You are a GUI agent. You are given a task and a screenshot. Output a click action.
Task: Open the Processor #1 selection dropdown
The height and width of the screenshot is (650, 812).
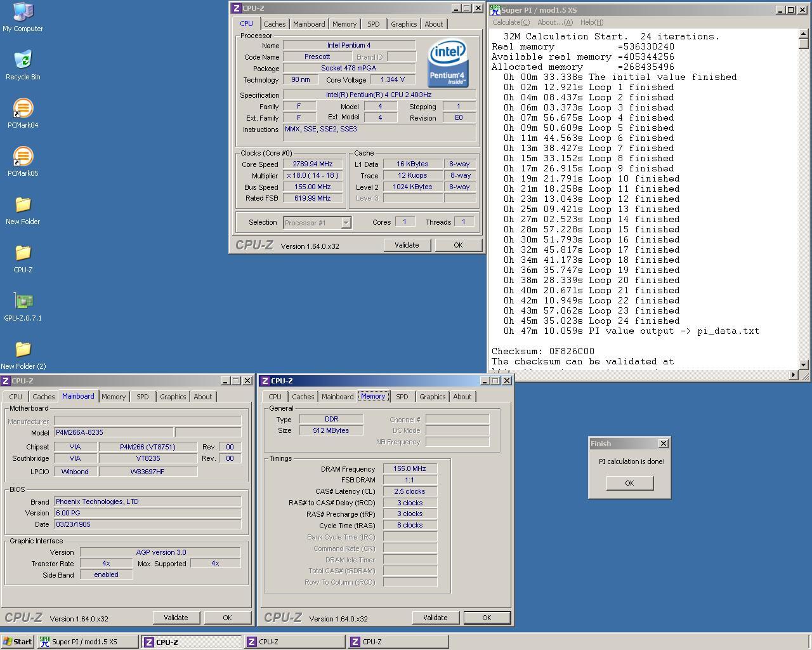[x=346, y=223]
